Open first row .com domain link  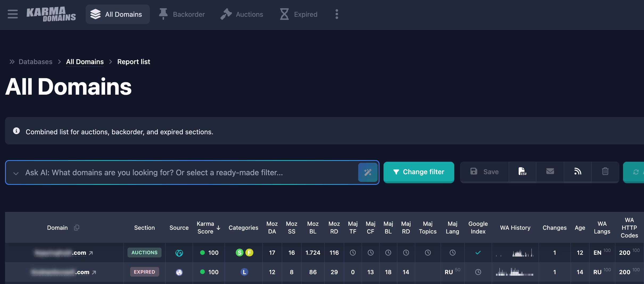coord(60,252)
